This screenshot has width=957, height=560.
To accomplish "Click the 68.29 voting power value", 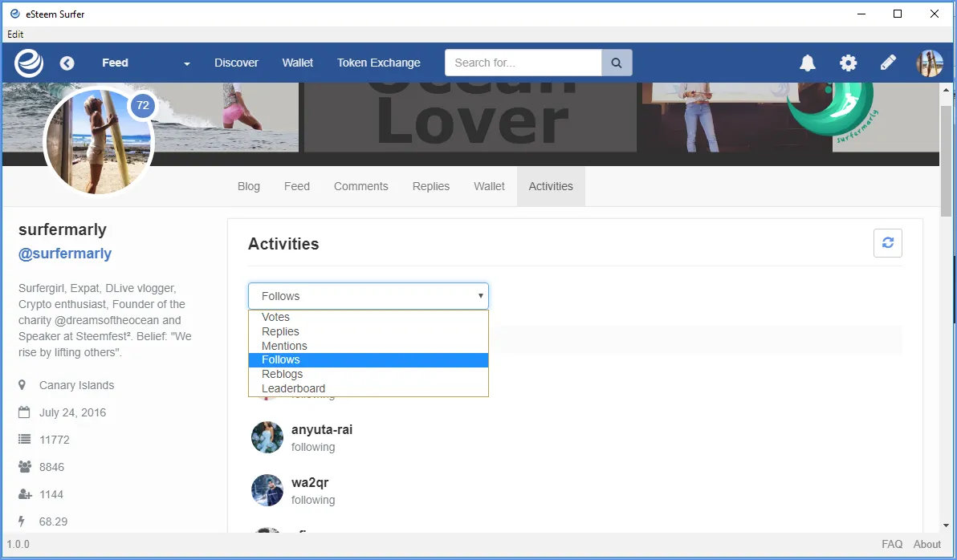I will pos(53,521).
